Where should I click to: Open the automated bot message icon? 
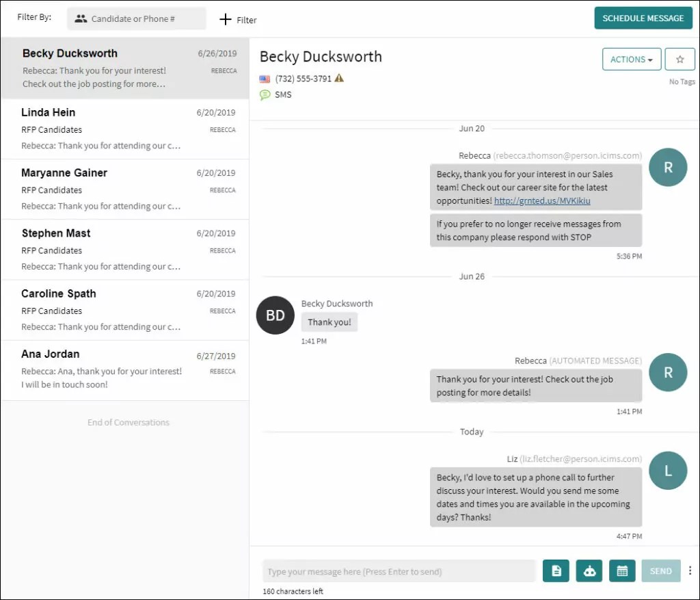click(589, 571)
